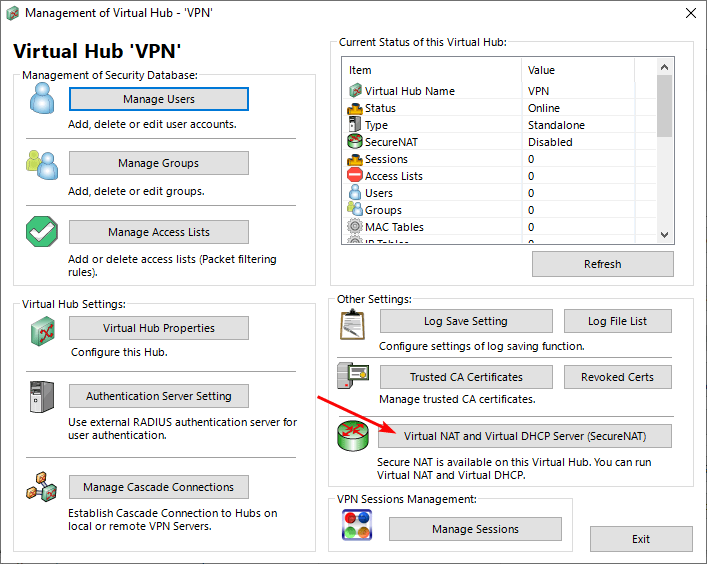Screen dimensions: 707x564
Task: Click the Log Save clipboard icon
Action: [353, 322]
